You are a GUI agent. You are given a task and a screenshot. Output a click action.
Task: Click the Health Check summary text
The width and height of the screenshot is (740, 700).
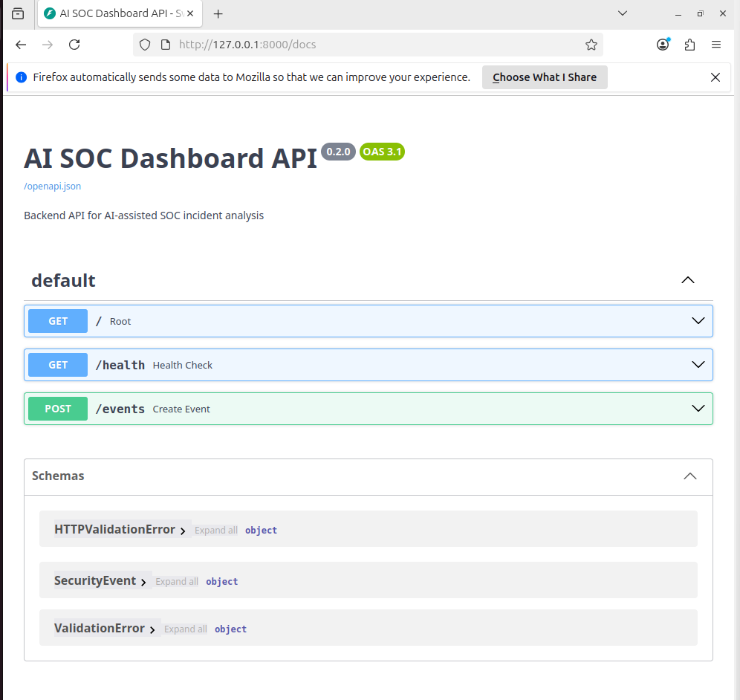click(x=183, y=366)
